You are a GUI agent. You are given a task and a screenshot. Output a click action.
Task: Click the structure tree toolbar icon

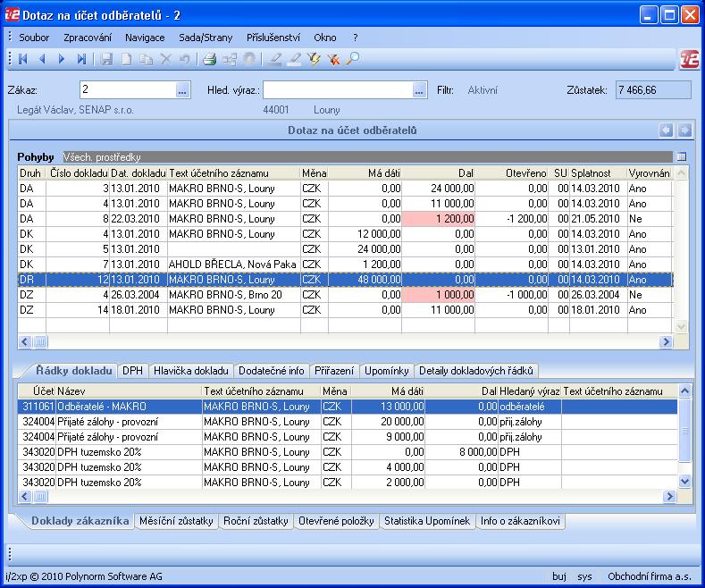tap(230, 59)
